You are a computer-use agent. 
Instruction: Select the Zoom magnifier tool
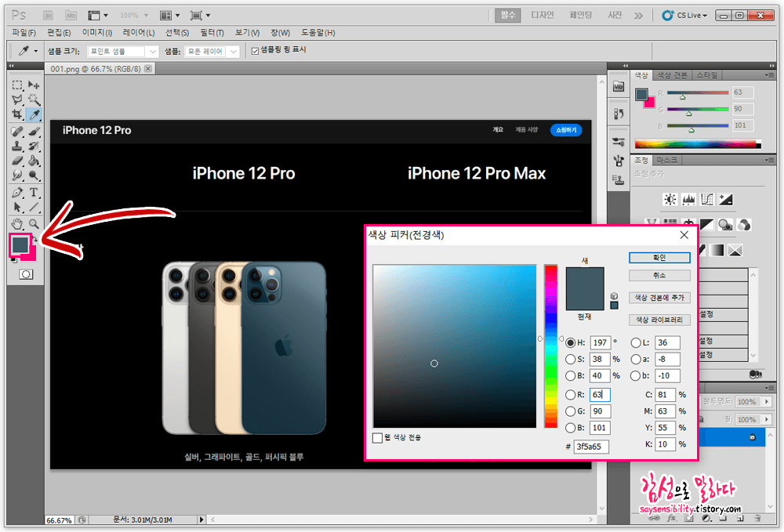34,223
